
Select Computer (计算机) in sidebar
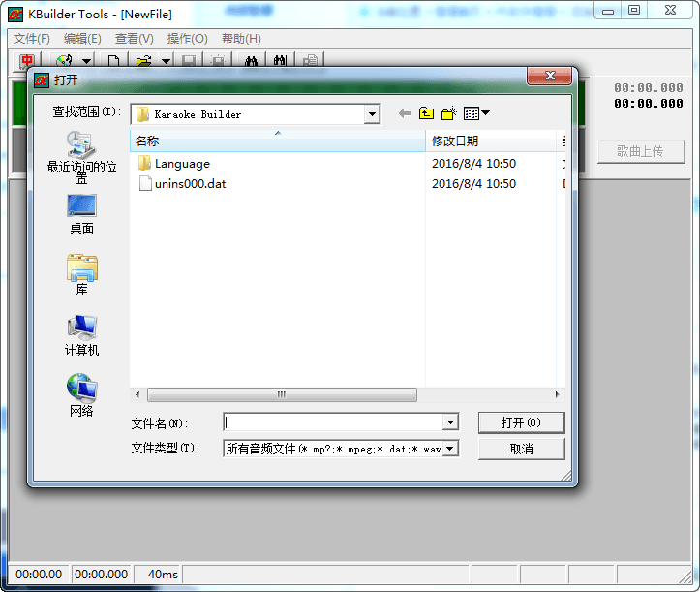coord(81,335)
